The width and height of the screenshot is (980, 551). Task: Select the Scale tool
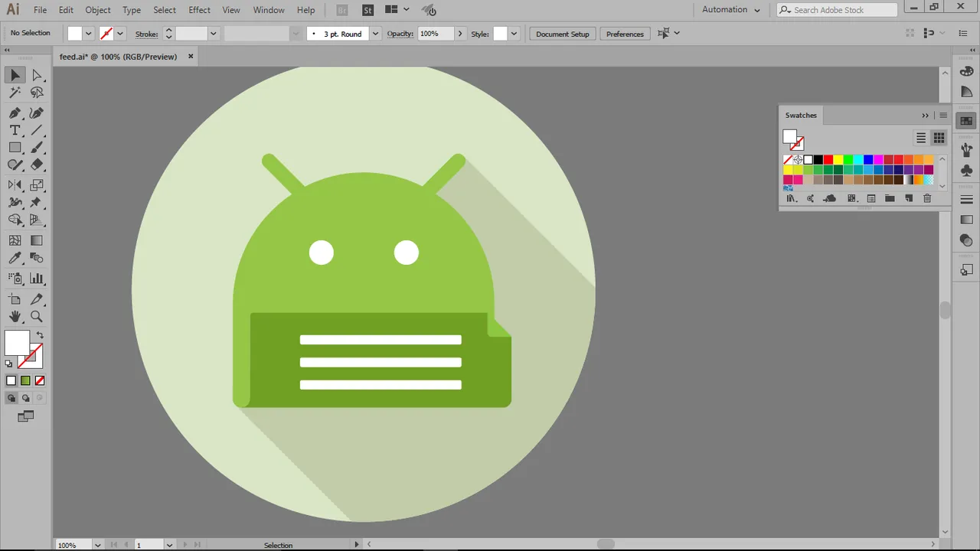coord(37,185)
